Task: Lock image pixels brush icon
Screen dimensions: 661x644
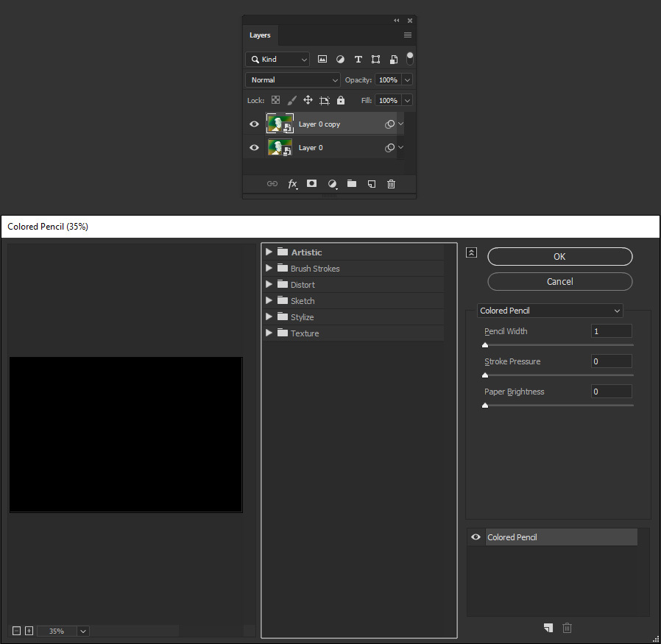Action: (291, 100)
